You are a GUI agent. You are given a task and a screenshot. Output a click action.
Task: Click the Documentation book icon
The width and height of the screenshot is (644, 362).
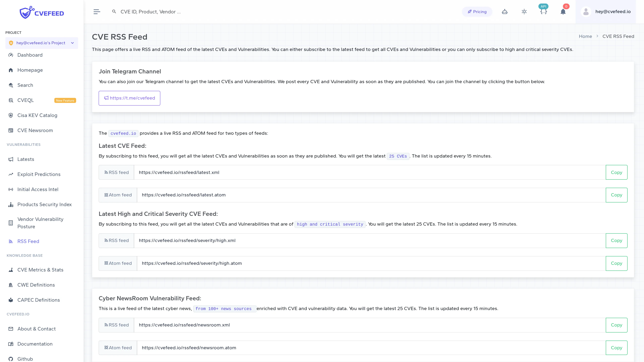[x=11, y=344]
